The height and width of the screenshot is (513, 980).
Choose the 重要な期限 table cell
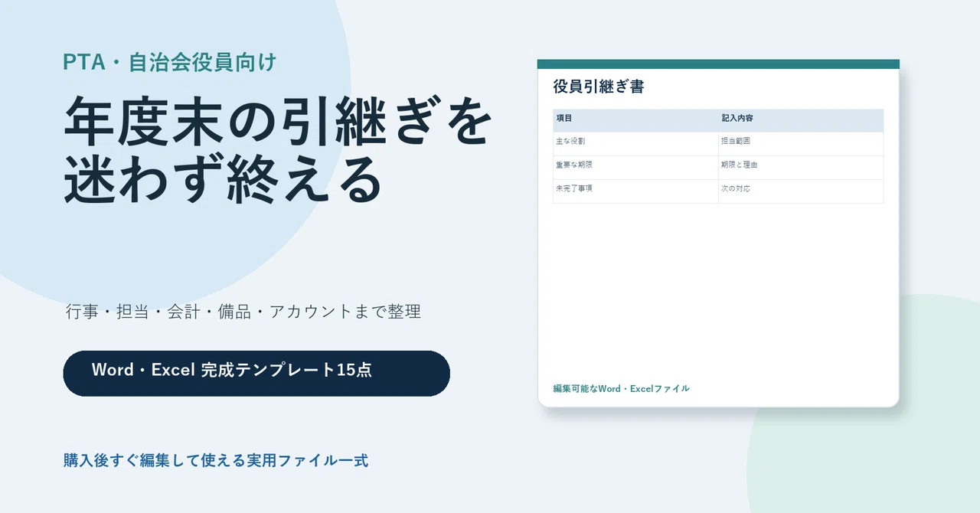pos(635,168)
